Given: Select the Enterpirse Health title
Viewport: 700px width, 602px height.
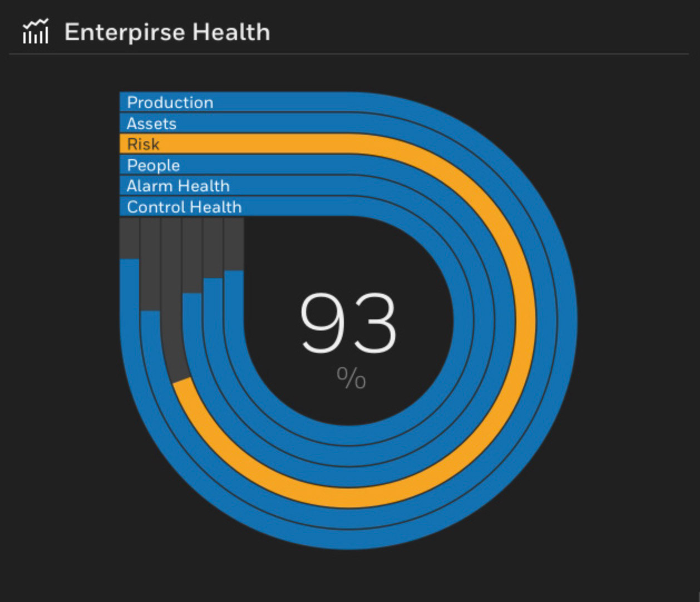Looking at the screenshot, I should (167, 32).
